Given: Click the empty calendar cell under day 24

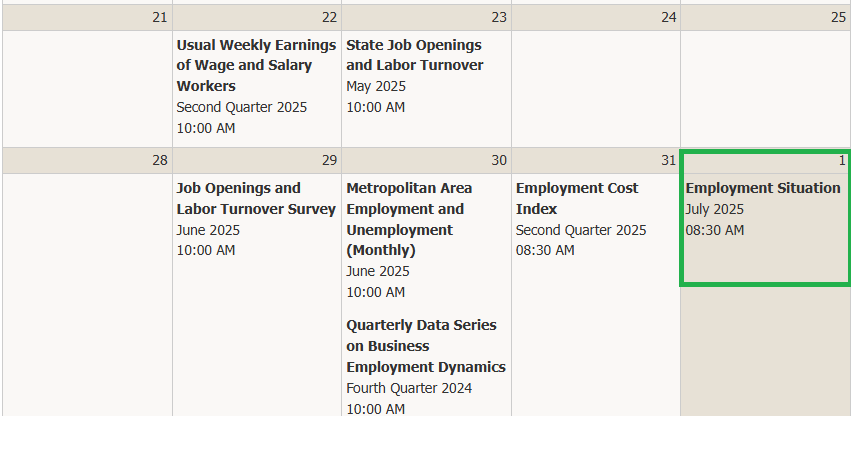Looking at the screenshot, I should [x=596, y=88].
